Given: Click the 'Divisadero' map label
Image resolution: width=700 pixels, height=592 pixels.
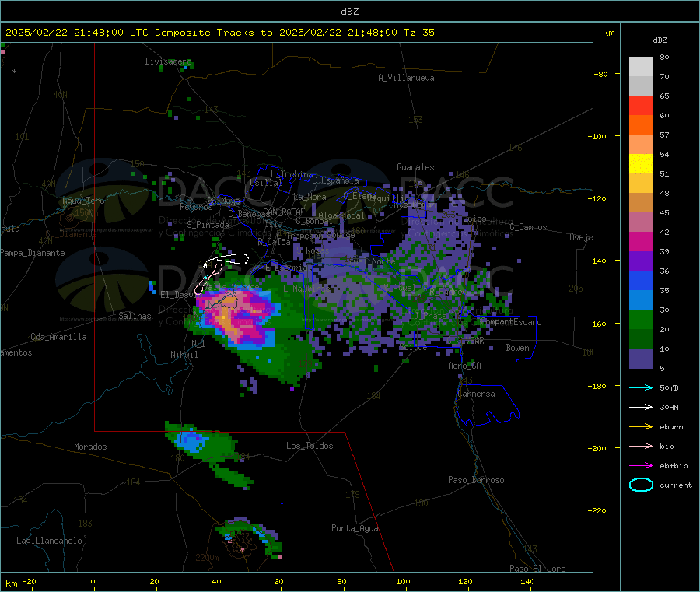Looking at the screenshot, I should [x=168, y=61].
